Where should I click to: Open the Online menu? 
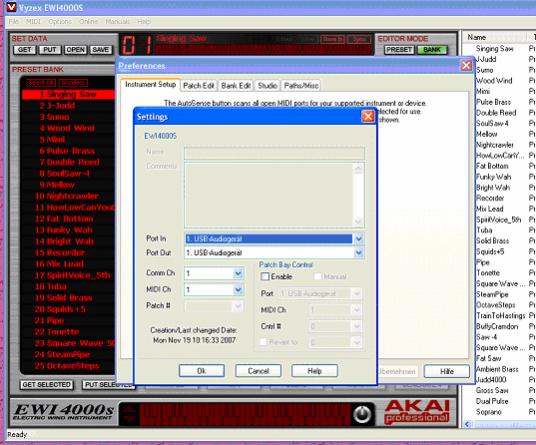(89, 22)
